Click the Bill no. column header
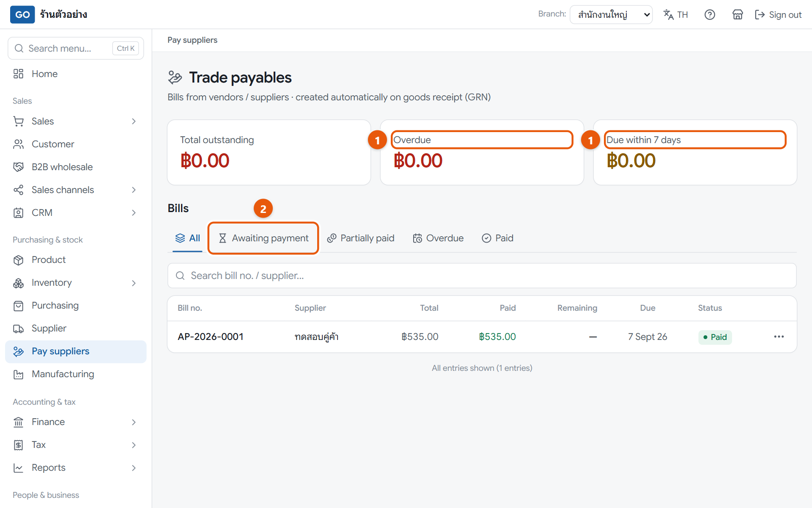The width and height of the screenshot is (812, 508). click(190, 308)
